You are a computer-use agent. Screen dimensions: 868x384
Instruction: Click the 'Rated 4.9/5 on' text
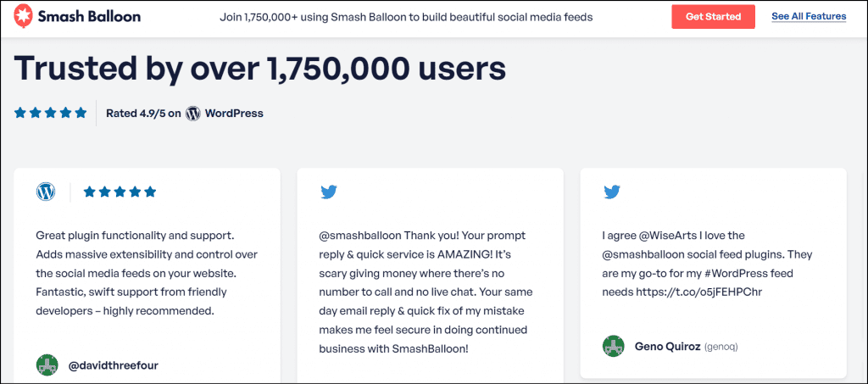click(x=143, y=114)
